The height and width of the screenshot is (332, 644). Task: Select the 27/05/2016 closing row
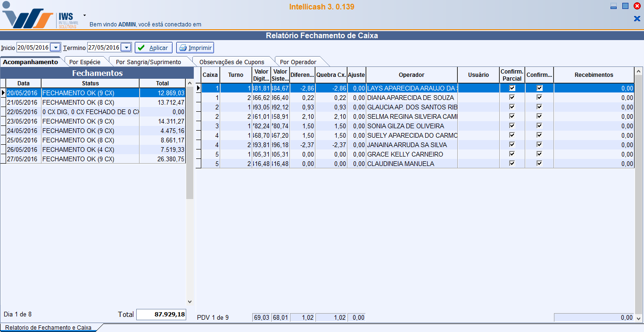coord(96,159)
